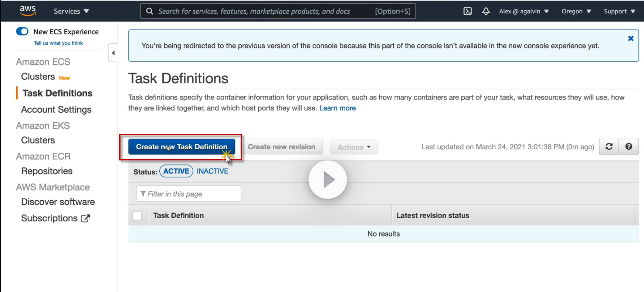
Task: Dismiss the redirect notice banner
Action: click(631, 38)
